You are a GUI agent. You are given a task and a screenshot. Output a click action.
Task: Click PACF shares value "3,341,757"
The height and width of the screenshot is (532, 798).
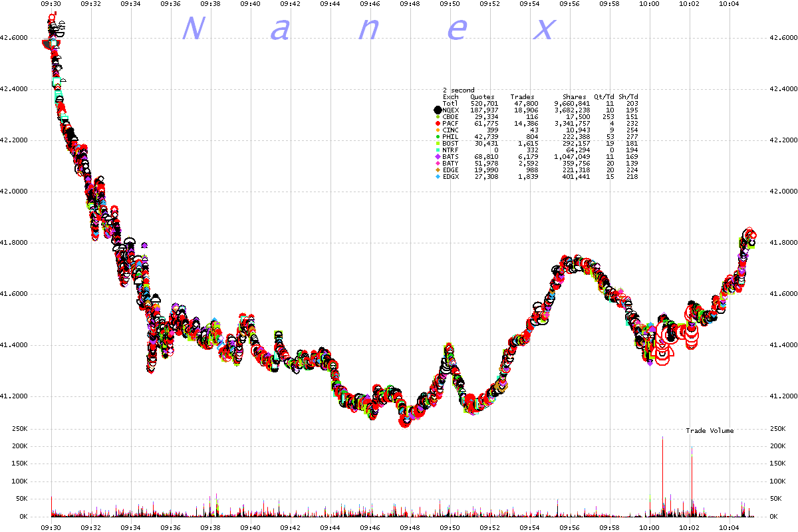(573, 124)
